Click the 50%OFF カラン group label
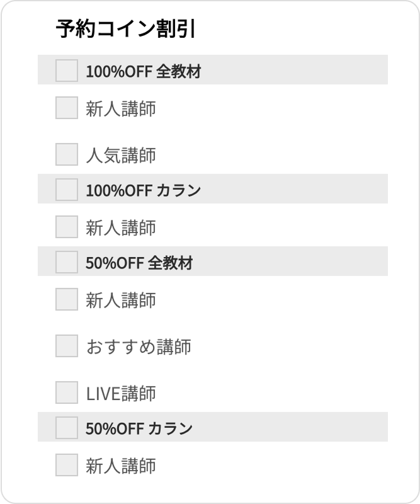 (139, 428)
